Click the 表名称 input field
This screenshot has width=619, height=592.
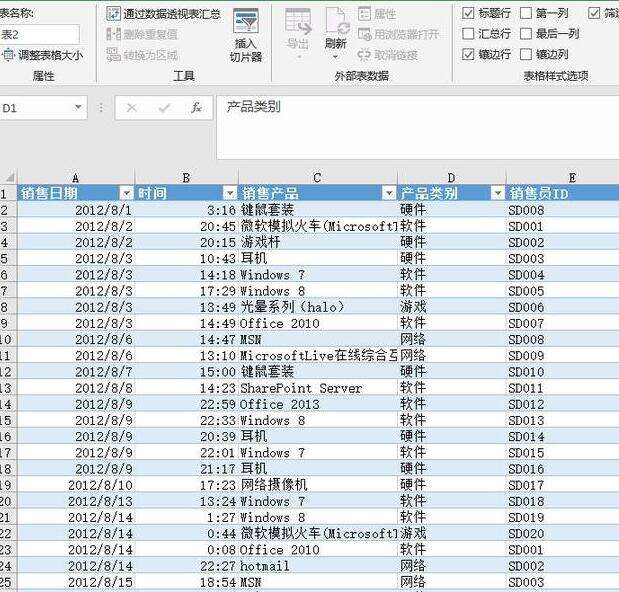click(x=39, y=34)
